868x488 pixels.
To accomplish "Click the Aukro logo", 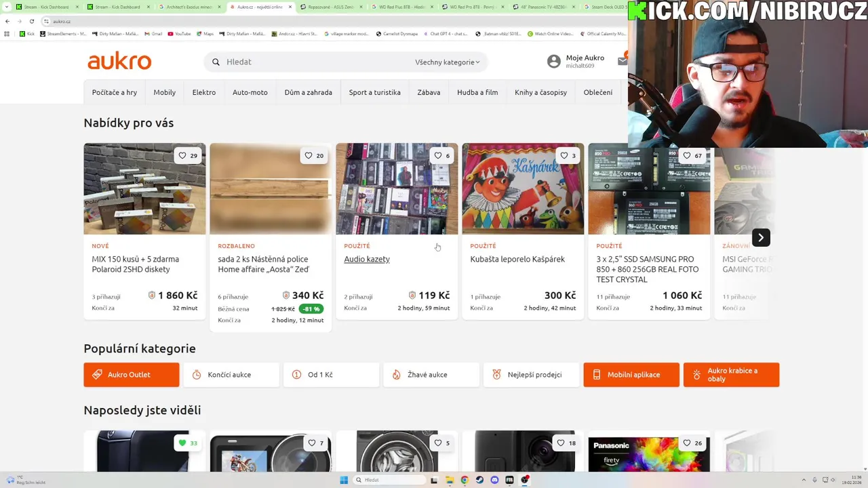I will pos(119,61).
